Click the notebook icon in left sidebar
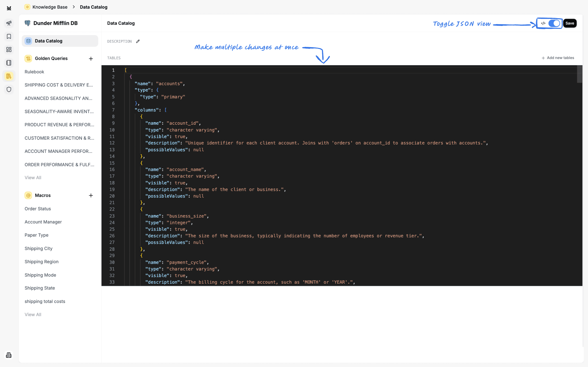Screen dimensions: 588x367 tap(9, 63)
